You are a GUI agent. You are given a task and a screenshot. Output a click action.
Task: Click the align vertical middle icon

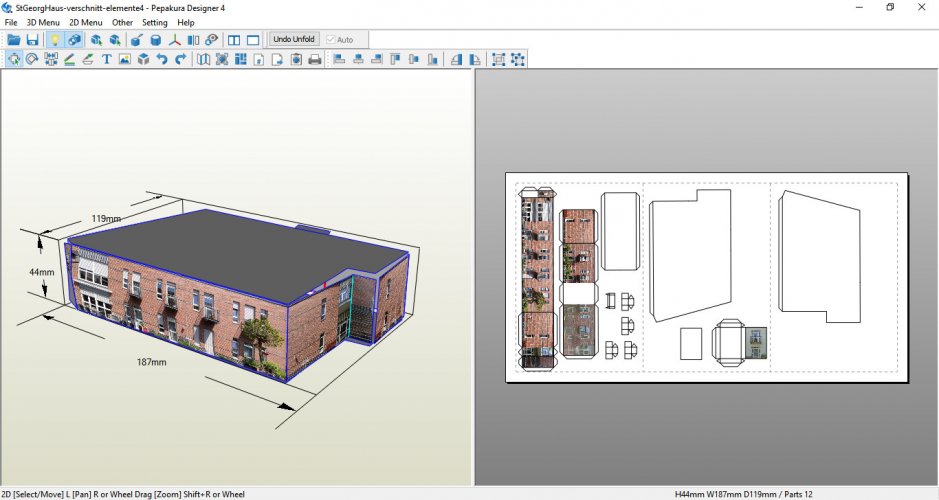(414, 59)
